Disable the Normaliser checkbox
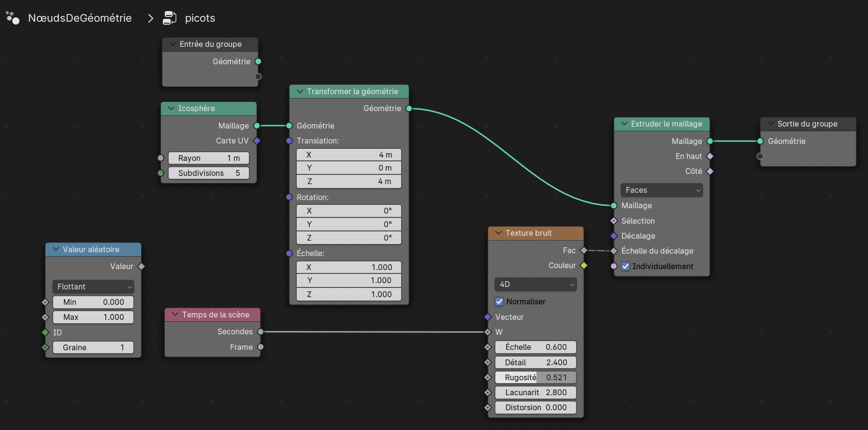This screenshot has height=430, width=868. (500, 301)
